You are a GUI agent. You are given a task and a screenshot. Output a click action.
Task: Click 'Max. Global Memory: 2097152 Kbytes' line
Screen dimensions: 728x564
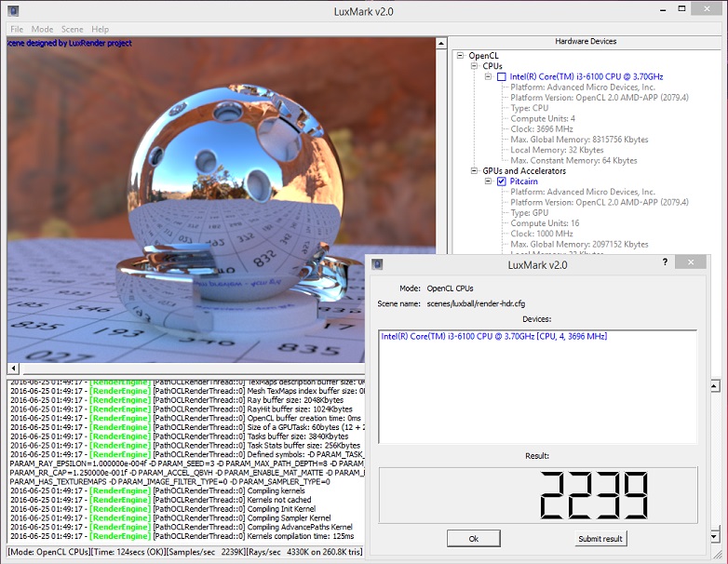point(579,244)
